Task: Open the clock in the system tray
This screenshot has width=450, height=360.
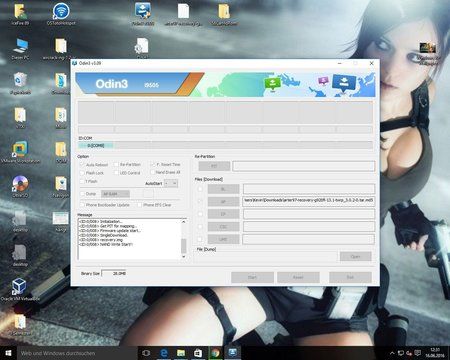Action: click(x=434, y=353)
